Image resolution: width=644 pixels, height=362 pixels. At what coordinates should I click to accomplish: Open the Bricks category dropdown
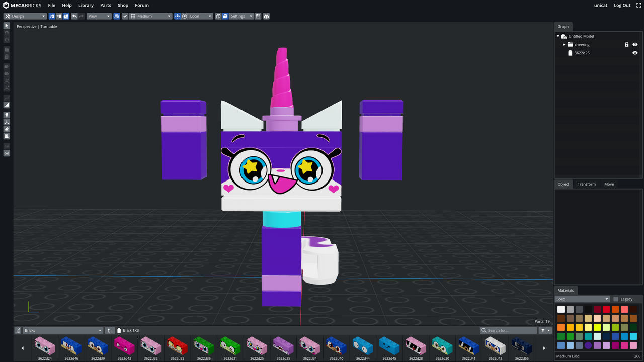(x=63, y=330)
